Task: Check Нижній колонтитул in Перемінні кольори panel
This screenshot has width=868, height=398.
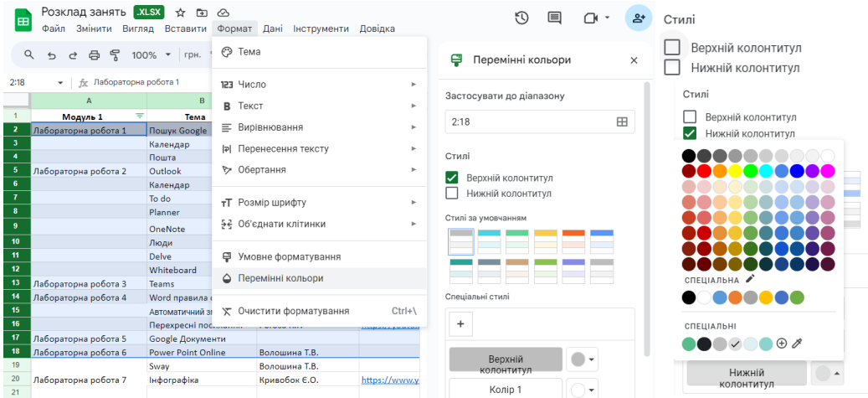Action: click(x=452, y=194)
